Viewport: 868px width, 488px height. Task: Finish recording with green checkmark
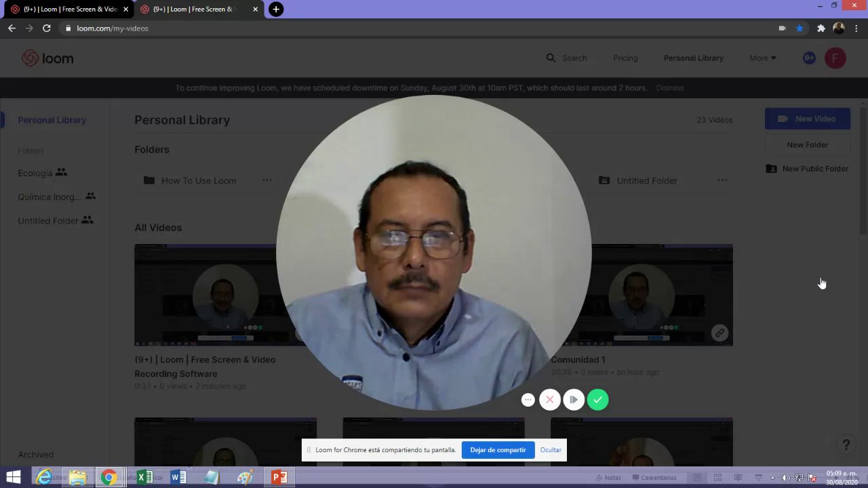point(597,400)
